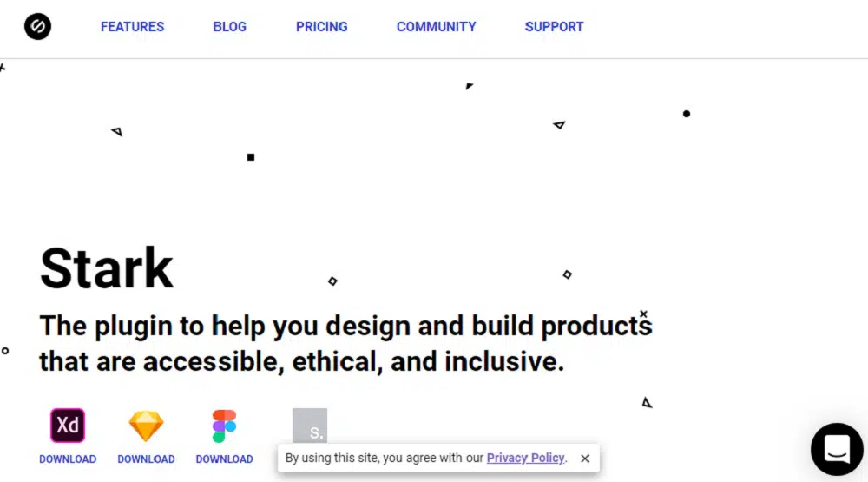
Task: Click the Figma icon
Action: click(x=224, y=426)
